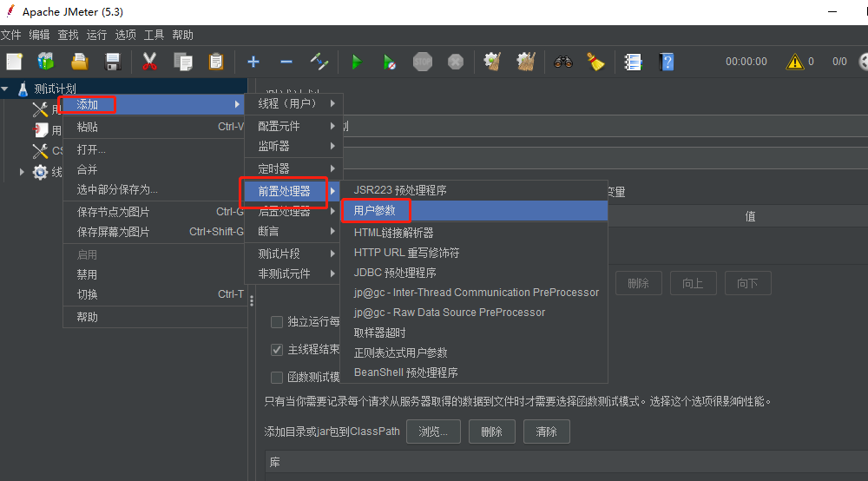Click 粘贴 in context menu
This screenshot has height=481, width=868.
coord(155,127)
